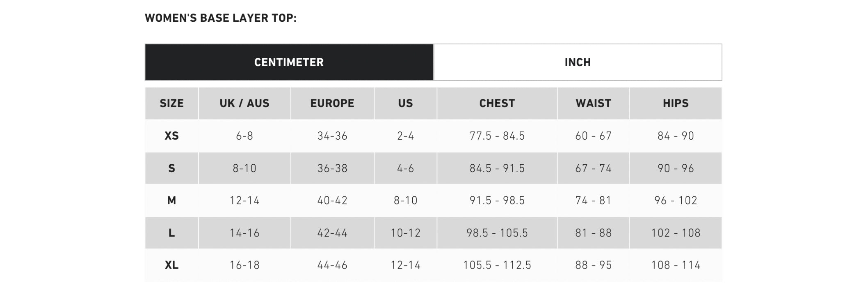The height and width of the screenshot is (290, 868).
Task: Select the S size row label
Action: click(171, 168)
